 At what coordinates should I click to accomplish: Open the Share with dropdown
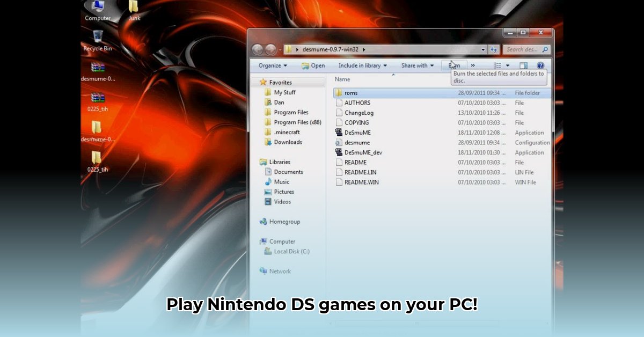417,65
